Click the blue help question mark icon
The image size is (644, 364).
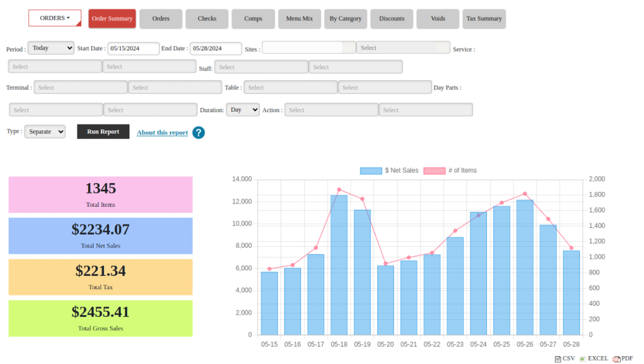pyautogui.click(x=198, y=133)
